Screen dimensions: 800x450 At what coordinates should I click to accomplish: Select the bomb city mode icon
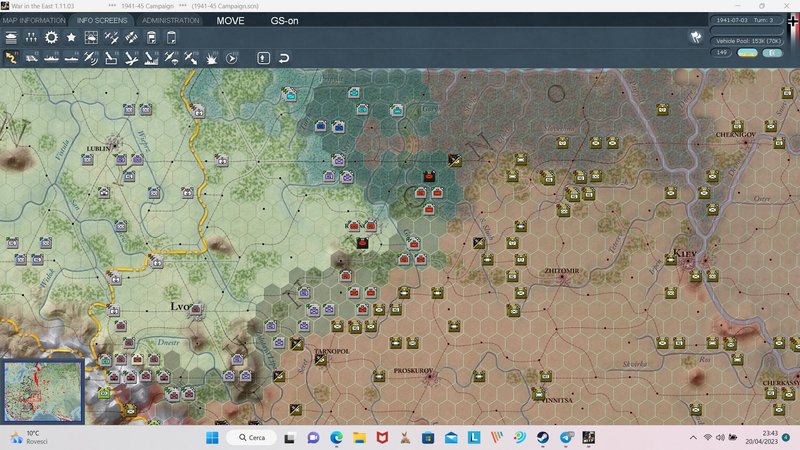pos(151,58)
